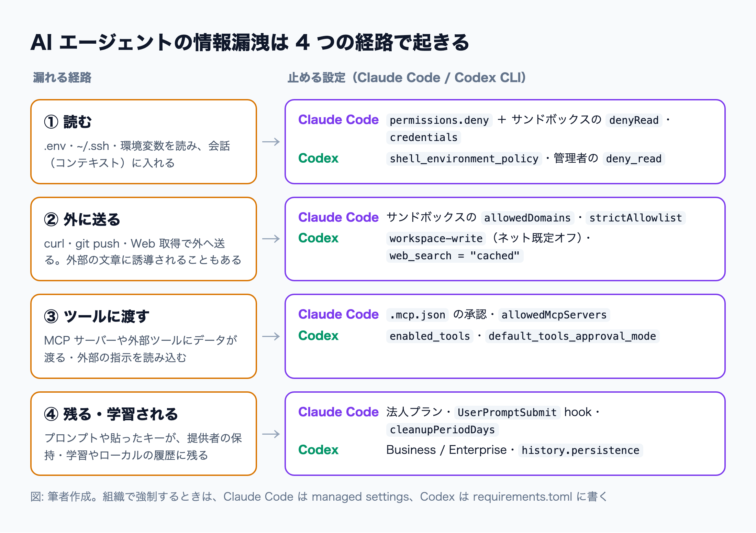756x533 pixels.
Task: Click the 'Codex' label beside shell_environment_policy
Action: pos(318,158)
